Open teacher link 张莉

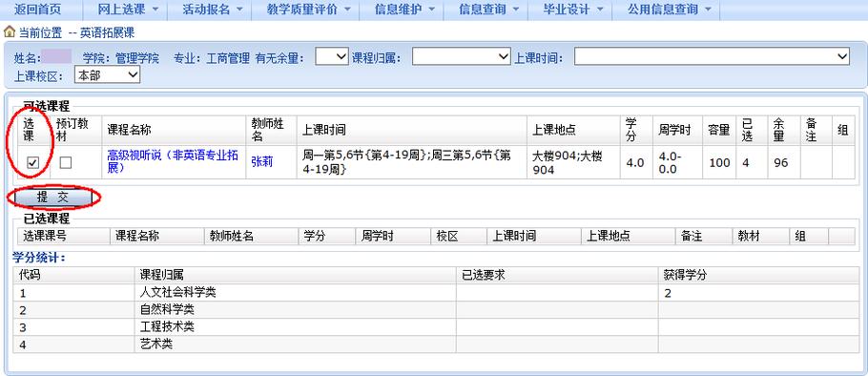[x=262, y=162]
